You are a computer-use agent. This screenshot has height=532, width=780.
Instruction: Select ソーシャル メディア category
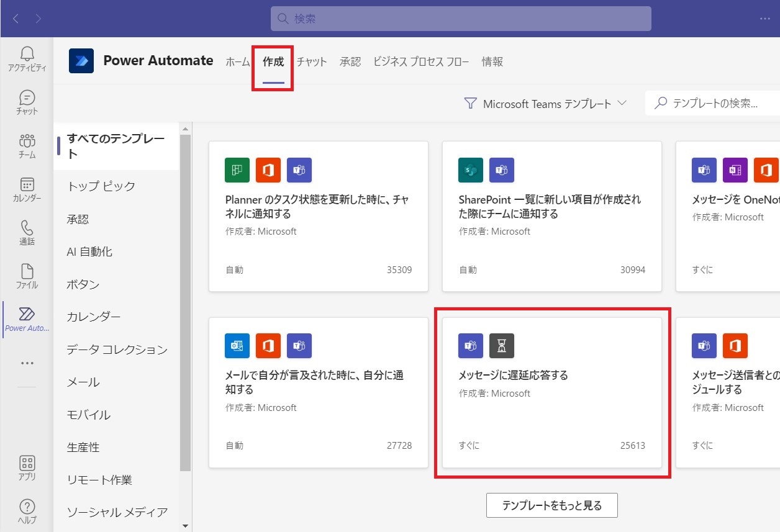[x=117, y=512]
